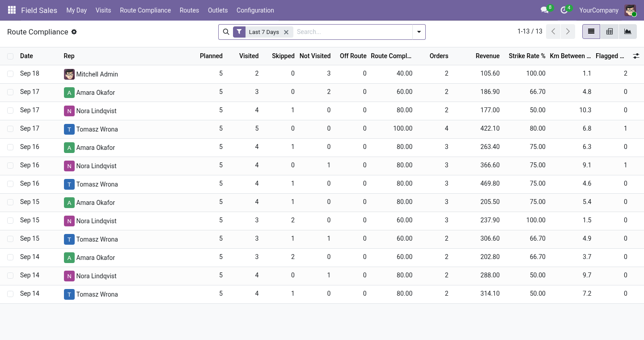This screenshot has height=340, width=644.
Task: Sort by the Date column header
Action: point(26,56)
